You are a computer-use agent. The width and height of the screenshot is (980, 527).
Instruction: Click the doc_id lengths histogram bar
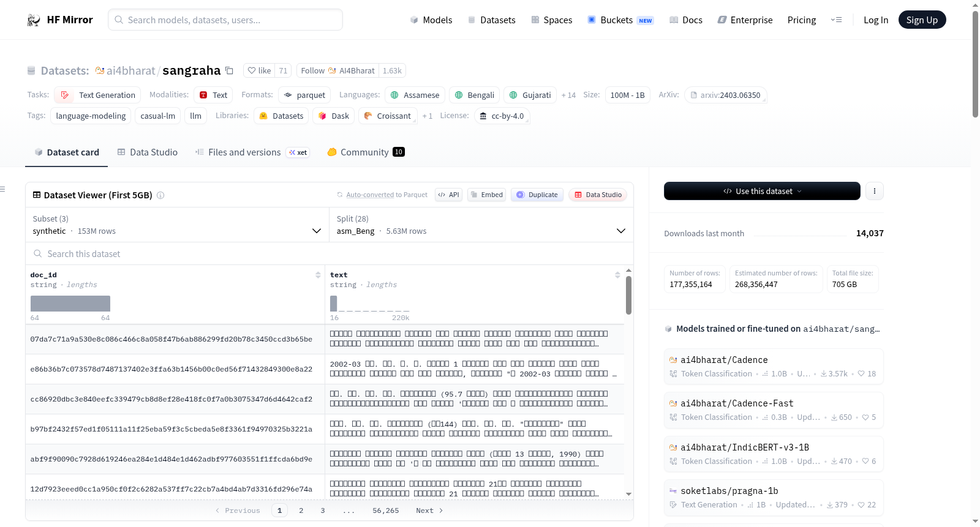70,304
